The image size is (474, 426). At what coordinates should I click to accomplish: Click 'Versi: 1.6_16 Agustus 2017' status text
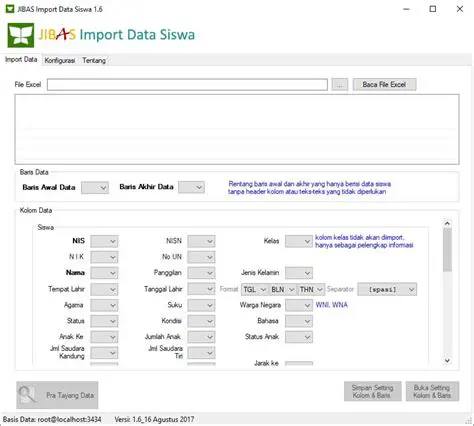click(154, 419)
